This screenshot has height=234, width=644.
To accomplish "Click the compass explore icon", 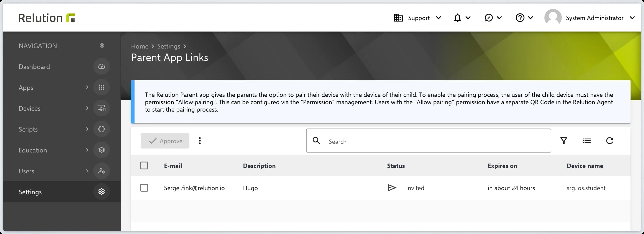I will click(x=488, y=18).
